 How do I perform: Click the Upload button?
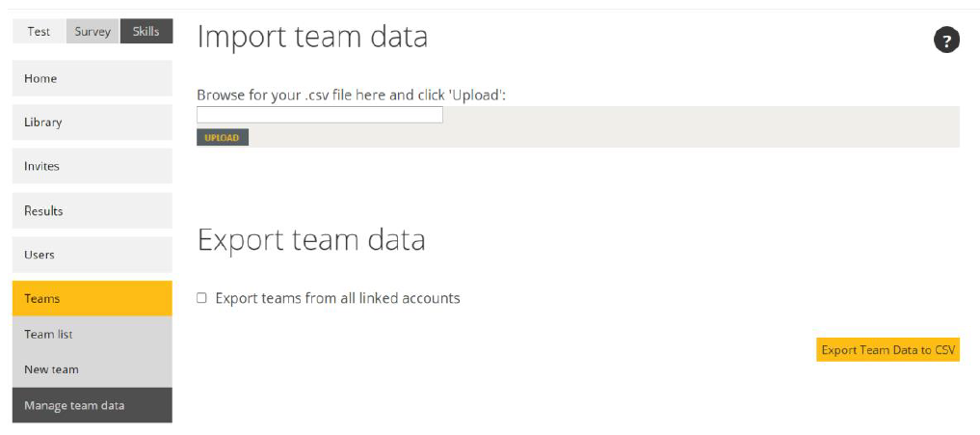click(x=223, y=138)
